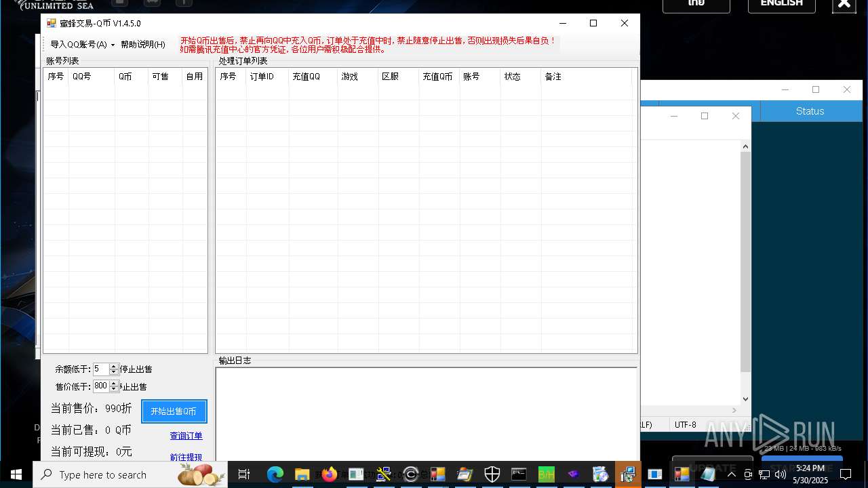The height and width of the screenshot is (488, 868).
Task: Click 订单ID column header in orders
Action: (267, 77)
